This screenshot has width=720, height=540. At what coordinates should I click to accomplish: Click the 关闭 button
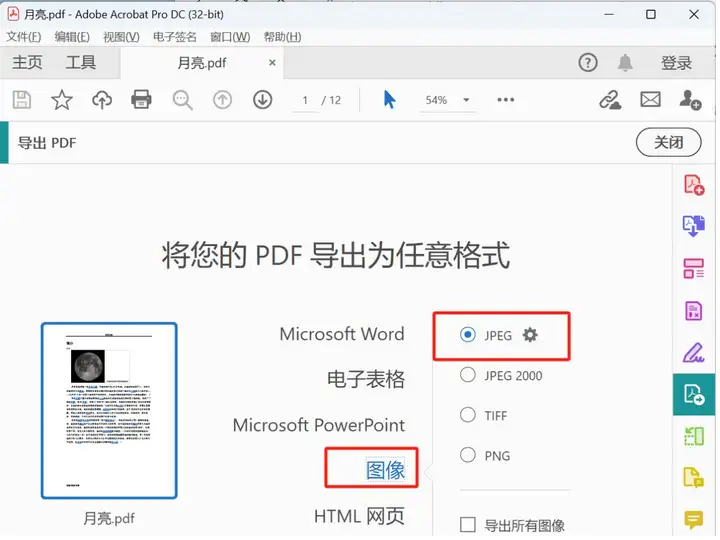pos(668,142)
